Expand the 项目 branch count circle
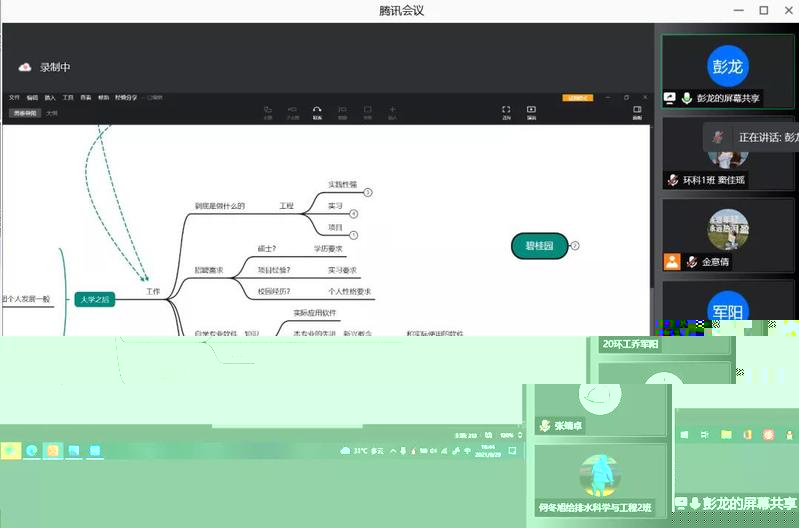Image resolution: width=799 pixels, height=528 pixels. [x=353, y=235]
